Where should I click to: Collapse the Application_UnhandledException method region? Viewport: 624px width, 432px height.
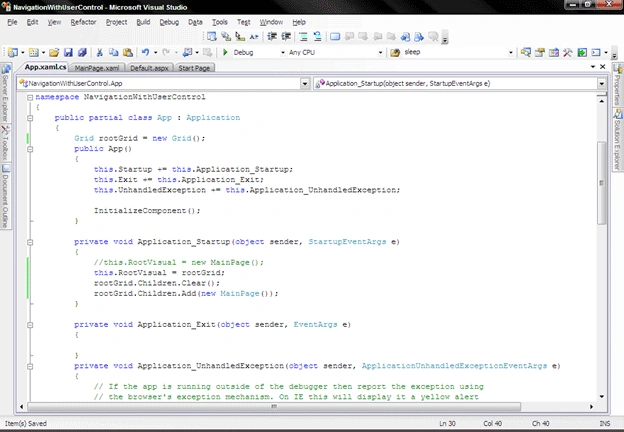point(30,366)
